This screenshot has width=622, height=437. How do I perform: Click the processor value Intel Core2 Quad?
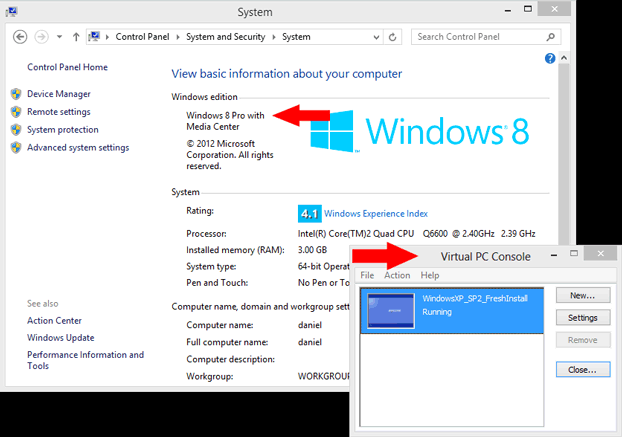[417, 234]
